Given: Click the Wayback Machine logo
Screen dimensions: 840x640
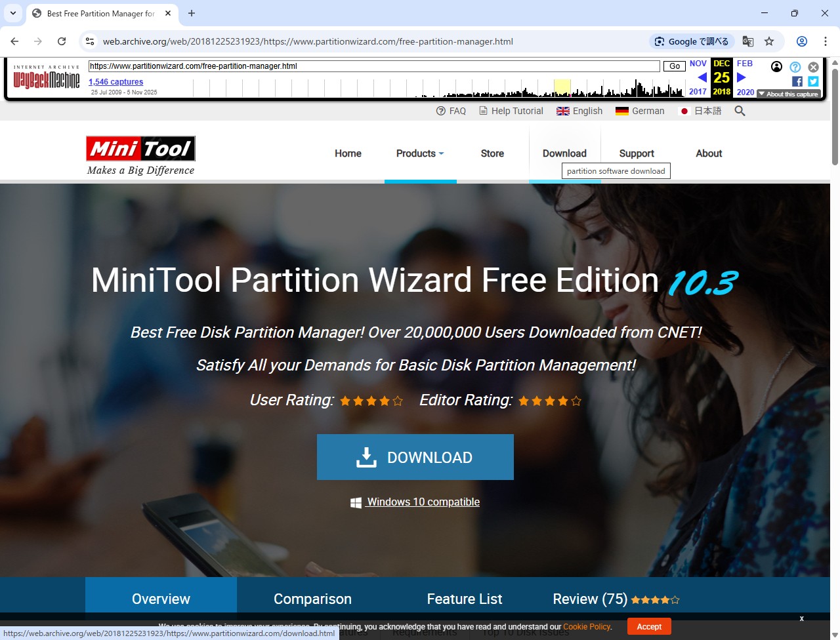Looking at the screenshot, I should [47, 80].
